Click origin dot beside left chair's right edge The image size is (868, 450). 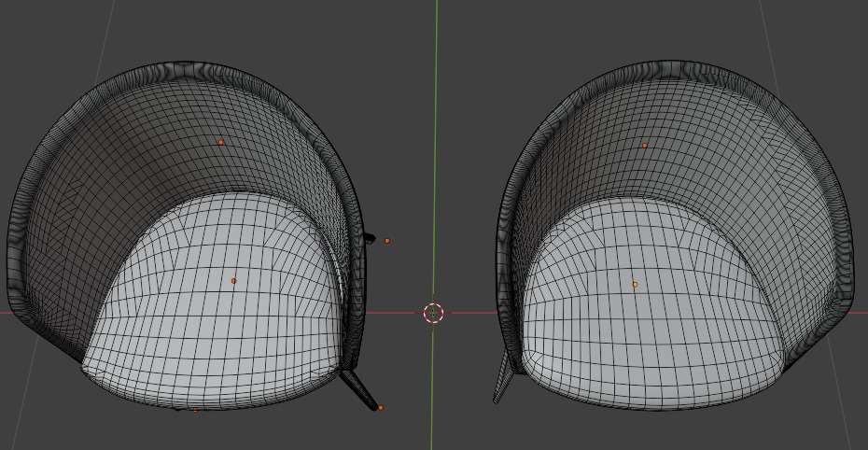387,241
